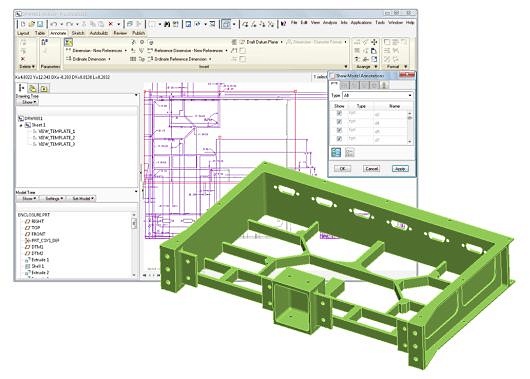Click the Open folder icon

click(31, 24)
